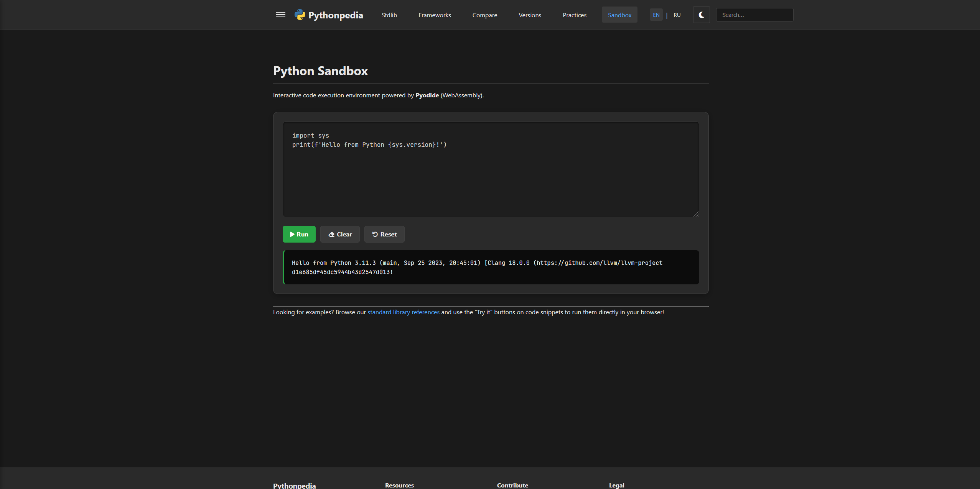
Task: Open the hamburger navigation menu
Action: [280, 15]
